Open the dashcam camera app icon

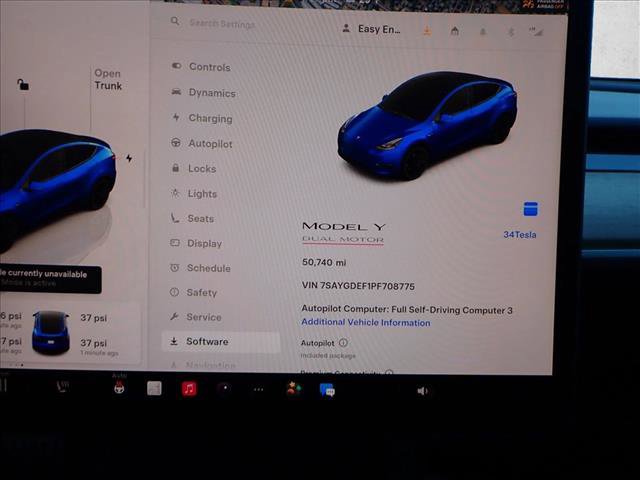[224, 389]
